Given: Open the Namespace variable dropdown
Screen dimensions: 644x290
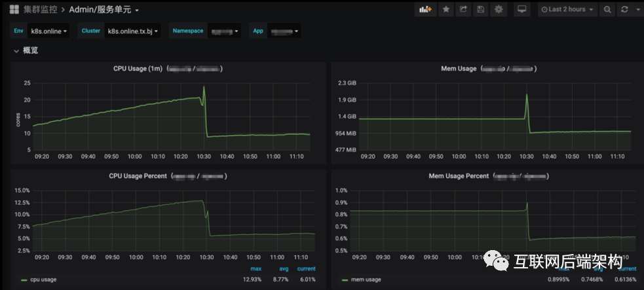Looking at the screenshot, I should pyautogui.click(x=224, y=31).
